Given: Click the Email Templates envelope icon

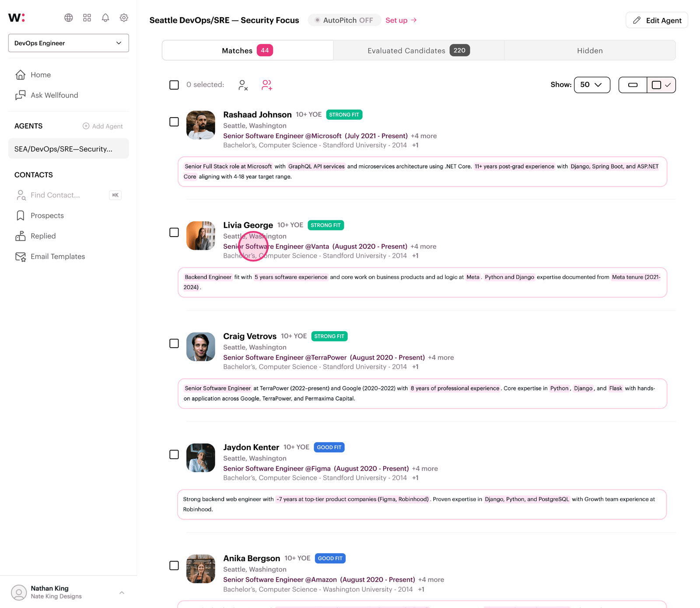Looking at the screenshot, I should coord(21,257).
